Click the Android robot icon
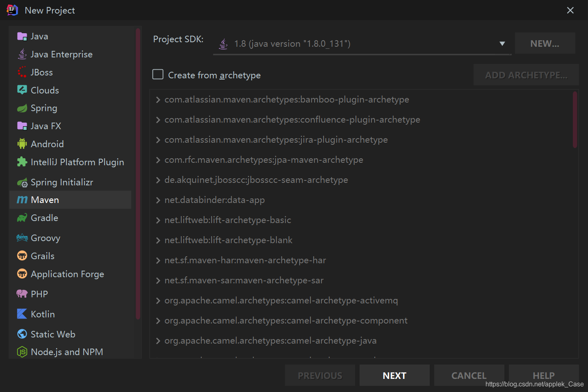 coord(22,144)
